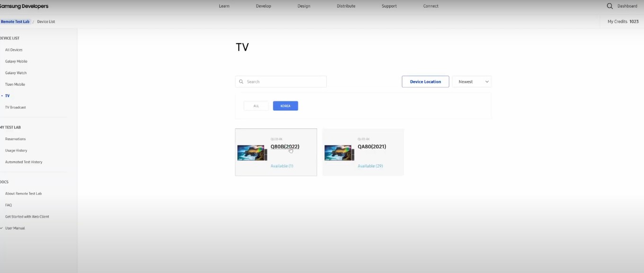Select the KOREA location filter
The image size is (644, 273).
tap(286, 106)
